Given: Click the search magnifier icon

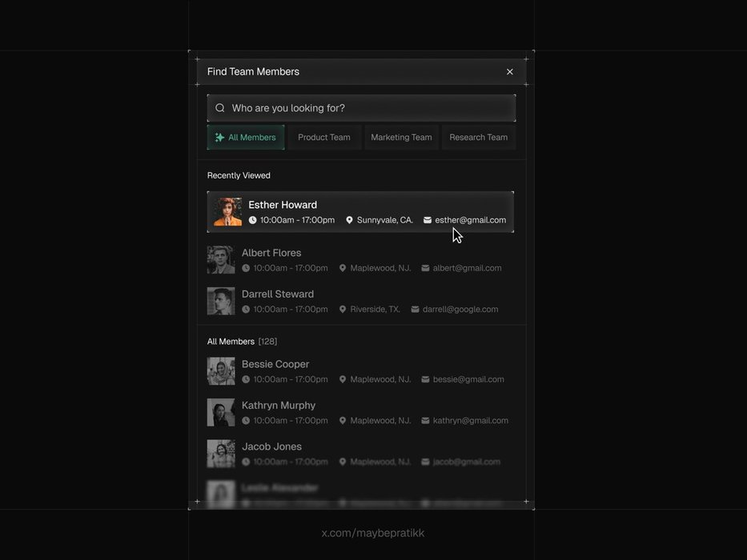Looking at the screenshot, I should [220, 108].
